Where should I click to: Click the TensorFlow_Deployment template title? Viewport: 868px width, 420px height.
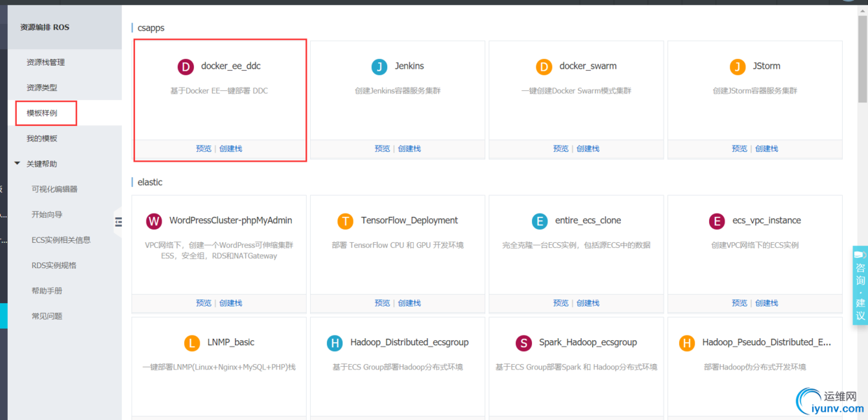pyautogui.click(x=409, y=220)
